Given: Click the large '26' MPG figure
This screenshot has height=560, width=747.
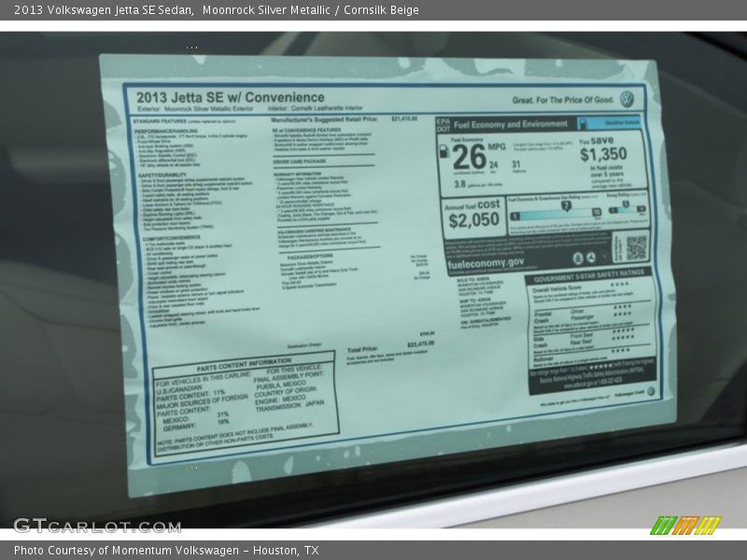Looking at the screenshot, I should click(x=469, y=157).
